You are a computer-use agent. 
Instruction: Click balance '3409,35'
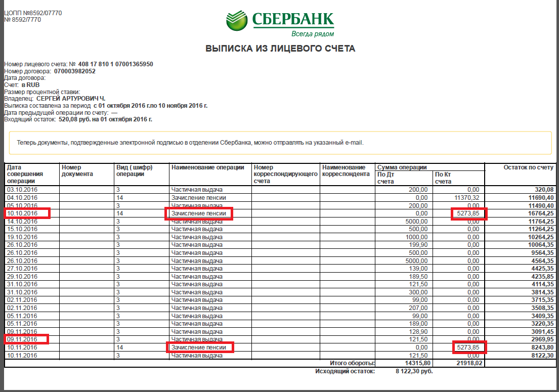tap(542, 316)
